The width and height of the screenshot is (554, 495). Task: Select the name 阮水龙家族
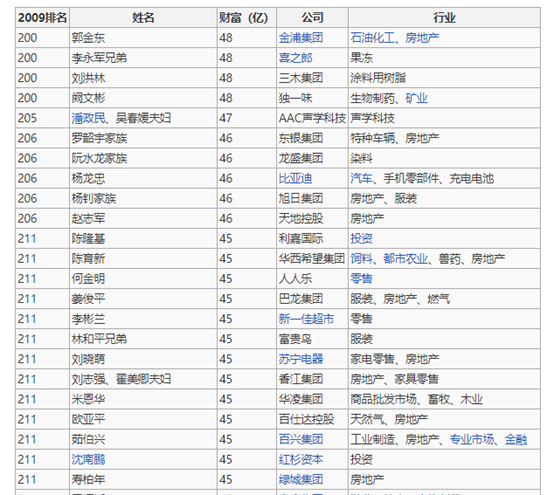tap(99, 158)
